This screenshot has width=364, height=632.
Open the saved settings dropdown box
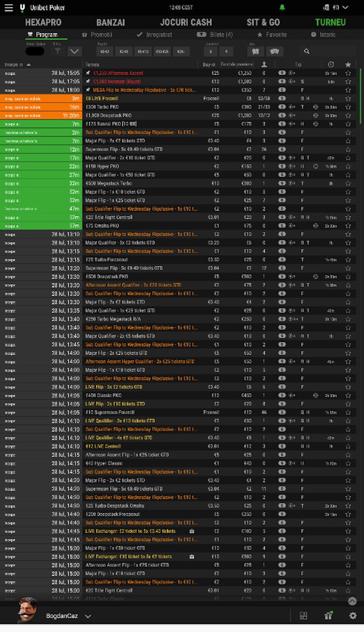pyautogui.click(x=35, y=51)
